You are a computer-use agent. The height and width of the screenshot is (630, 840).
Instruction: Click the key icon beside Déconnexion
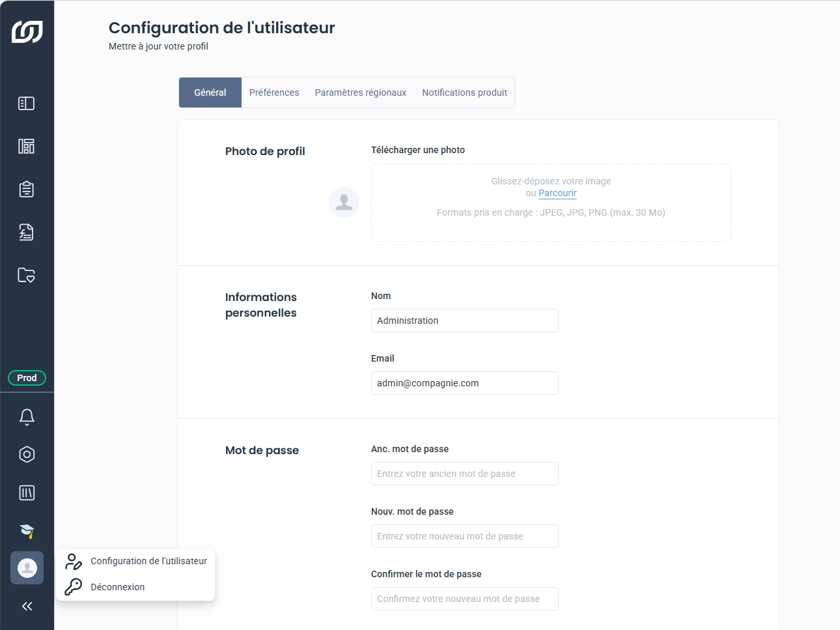74,587
